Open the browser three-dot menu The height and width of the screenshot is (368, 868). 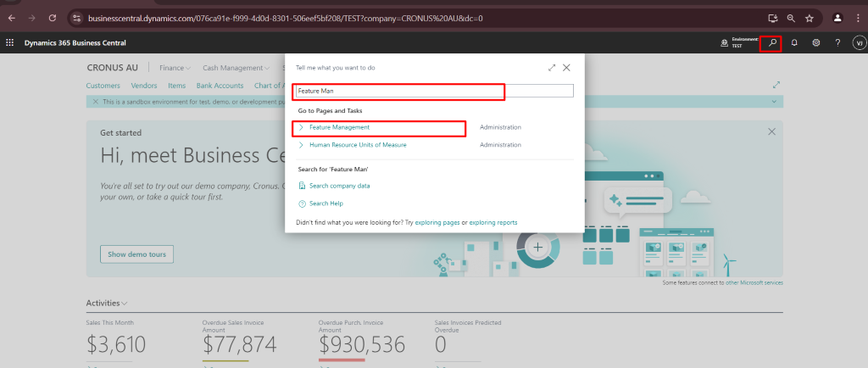pyautogui.click(x=856, y=18)
